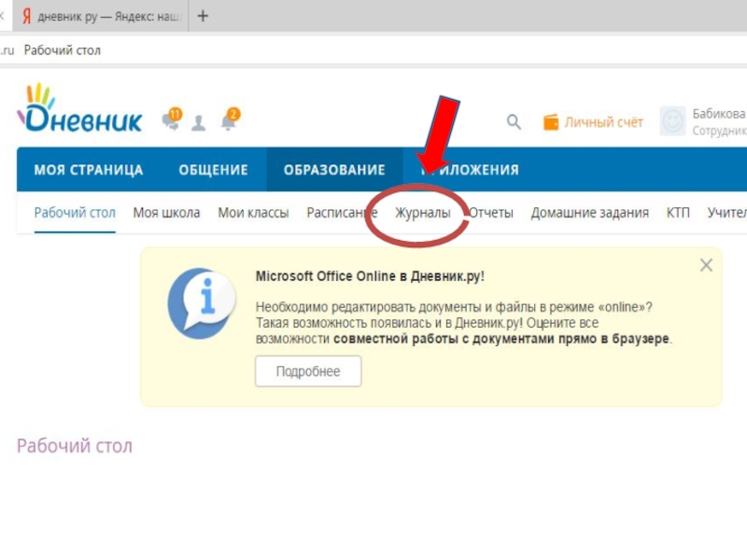This screenshot has height=560, width=747.
Task: Open Расписание tab
Action: click(342, 213)
